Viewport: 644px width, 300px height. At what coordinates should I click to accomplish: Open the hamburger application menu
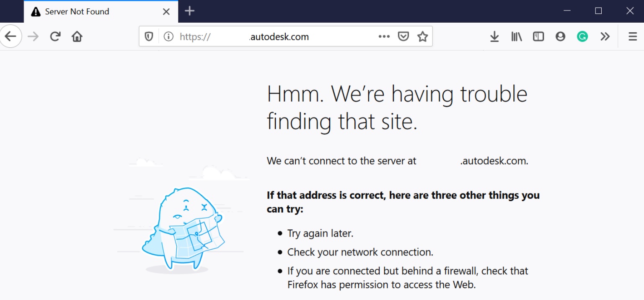point(633,37)
